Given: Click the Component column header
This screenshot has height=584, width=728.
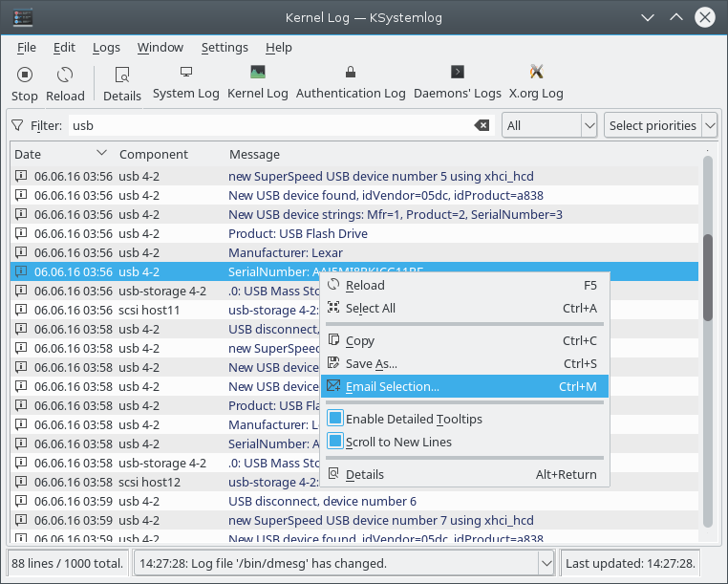Looking at the screenshot, I should click(153, 154).
